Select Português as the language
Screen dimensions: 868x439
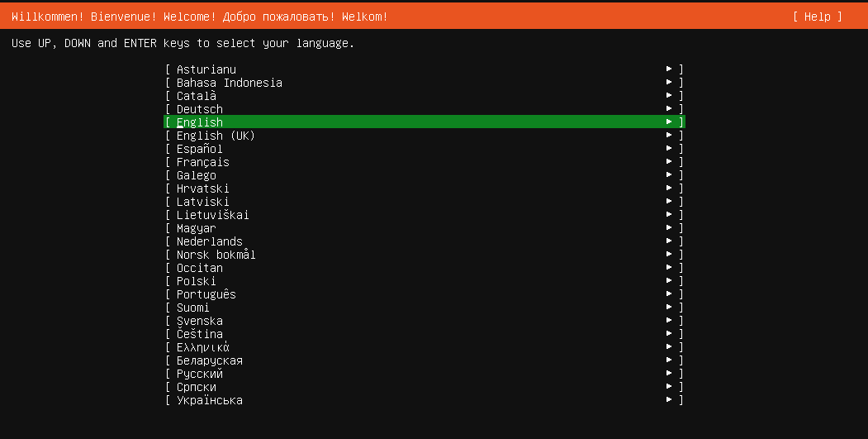[425, 294]
